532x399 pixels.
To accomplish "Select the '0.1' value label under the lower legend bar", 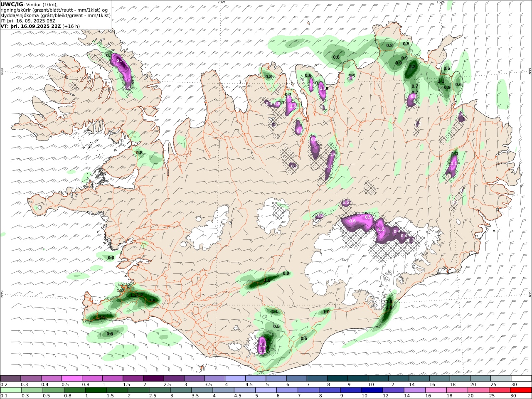I will (4, 396).
